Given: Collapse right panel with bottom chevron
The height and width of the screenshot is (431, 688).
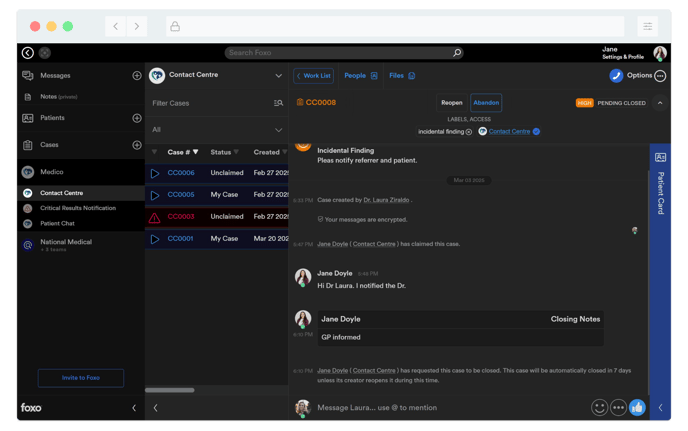Looking at the screenshot, I should pos(660,408).
